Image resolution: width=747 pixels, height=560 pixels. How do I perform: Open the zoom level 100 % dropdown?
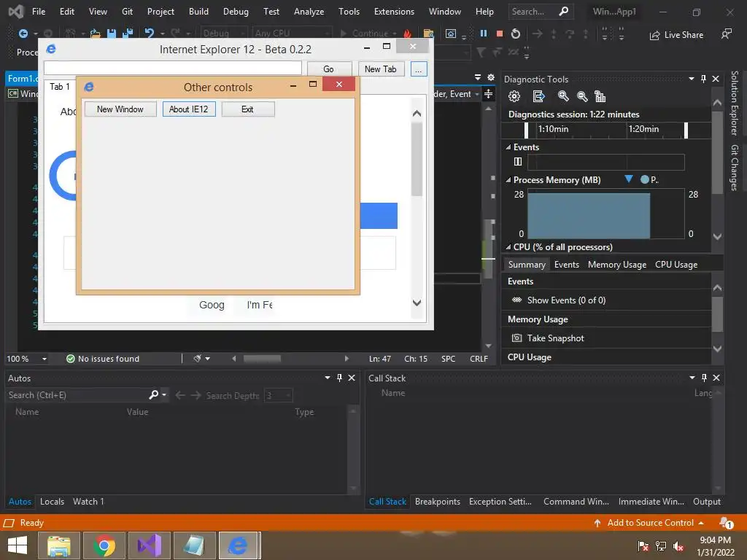click(44, 359)
